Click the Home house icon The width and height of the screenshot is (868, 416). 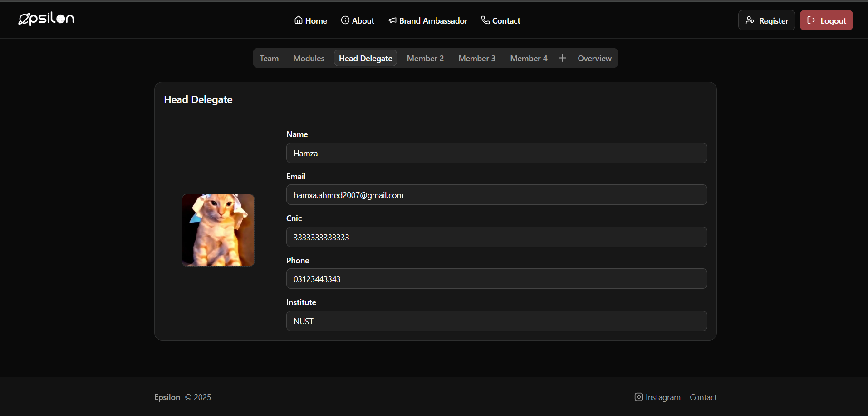point(298,20)
